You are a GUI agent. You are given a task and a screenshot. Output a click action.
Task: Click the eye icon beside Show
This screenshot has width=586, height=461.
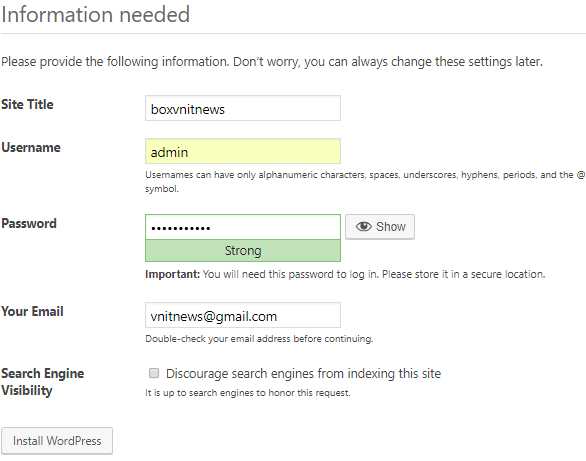(x=363, y=226)
